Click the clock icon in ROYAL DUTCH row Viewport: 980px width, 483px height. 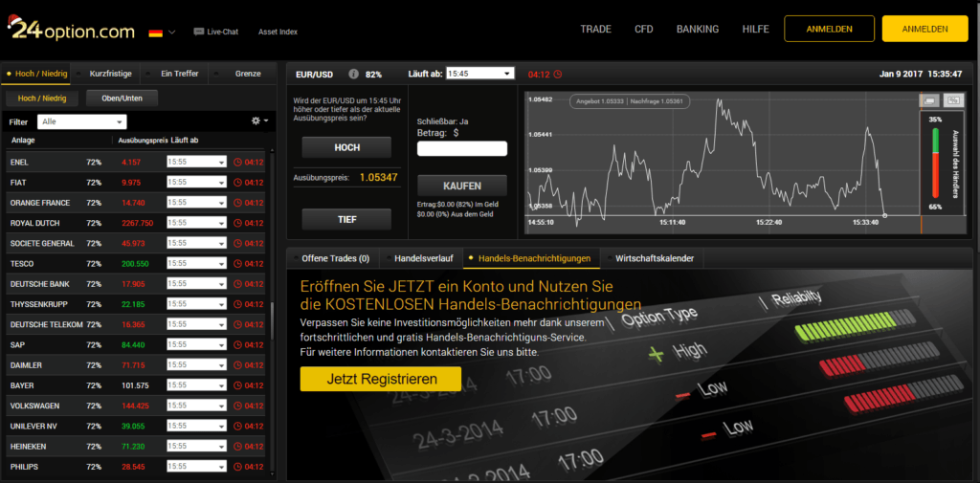click(237, 223)
